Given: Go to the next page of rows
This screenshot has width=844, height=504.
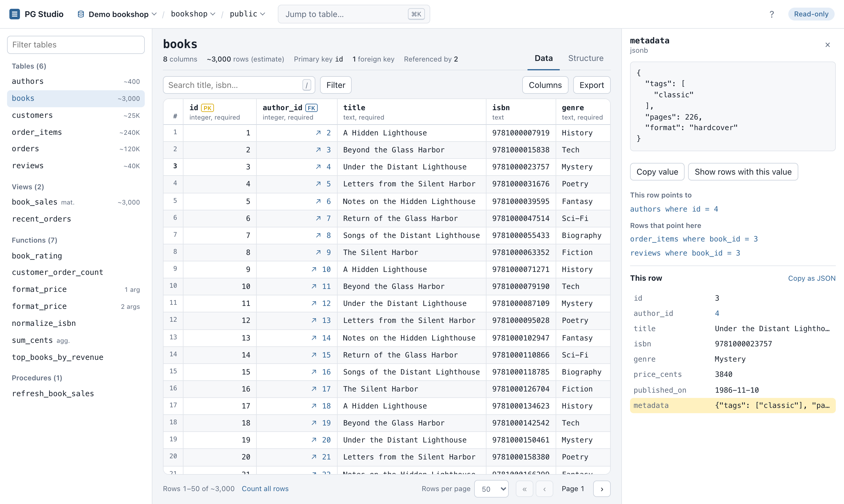Looking at the screenshot, I should coord(602,489).
